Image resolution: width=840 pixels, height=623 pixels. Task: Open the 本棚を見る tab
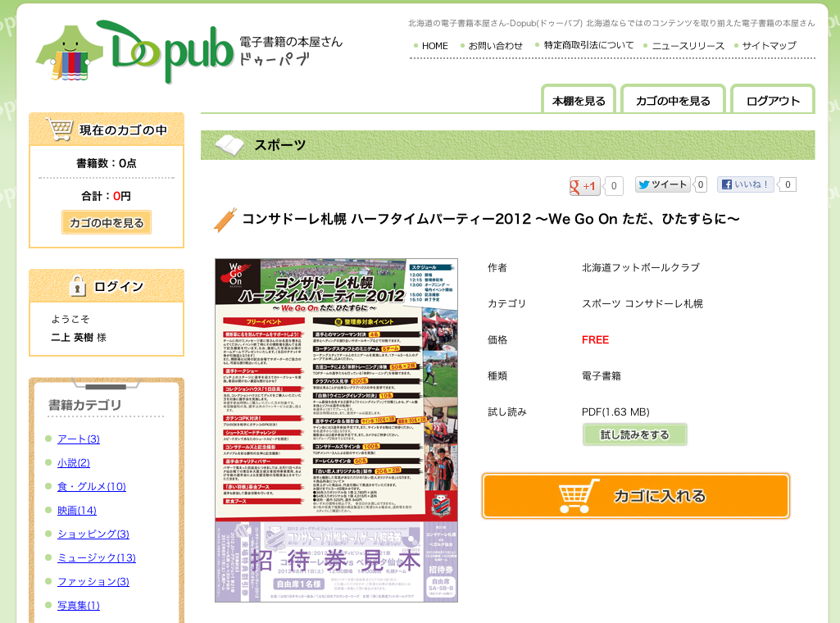pyautogui.click(x=579, y=101)
